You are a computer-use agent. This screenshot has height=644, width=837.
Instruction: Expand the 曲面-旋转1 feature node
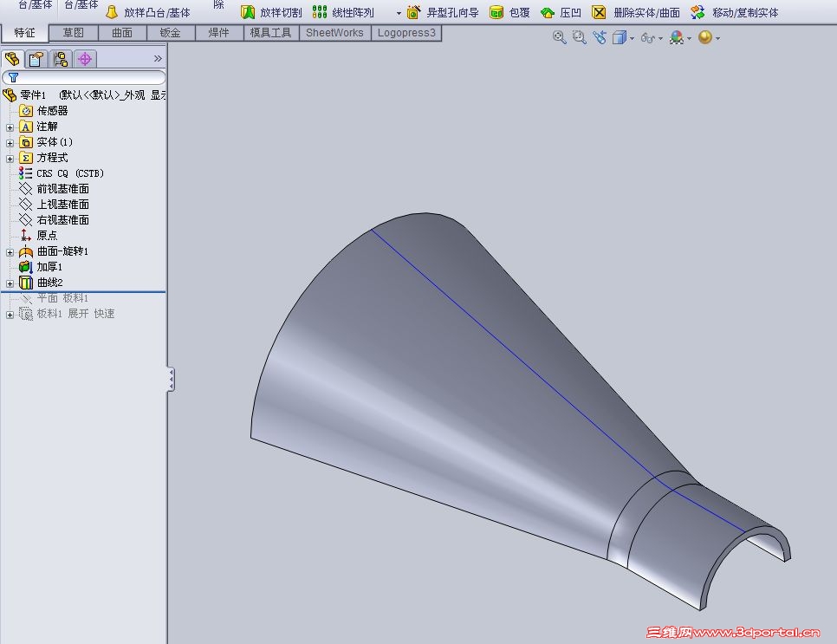[x=10, y=252]
